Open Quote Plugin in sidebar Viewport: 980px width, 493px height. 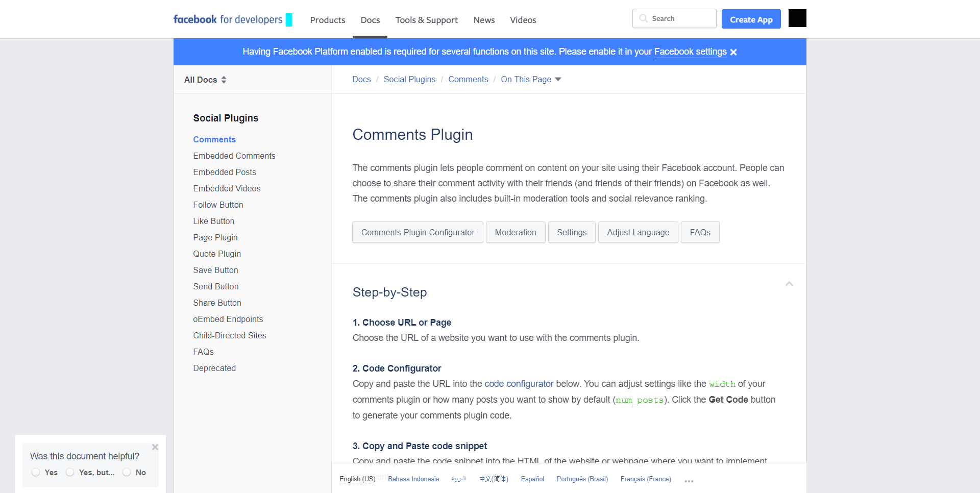pyautogui.click(x=217, y=254)
